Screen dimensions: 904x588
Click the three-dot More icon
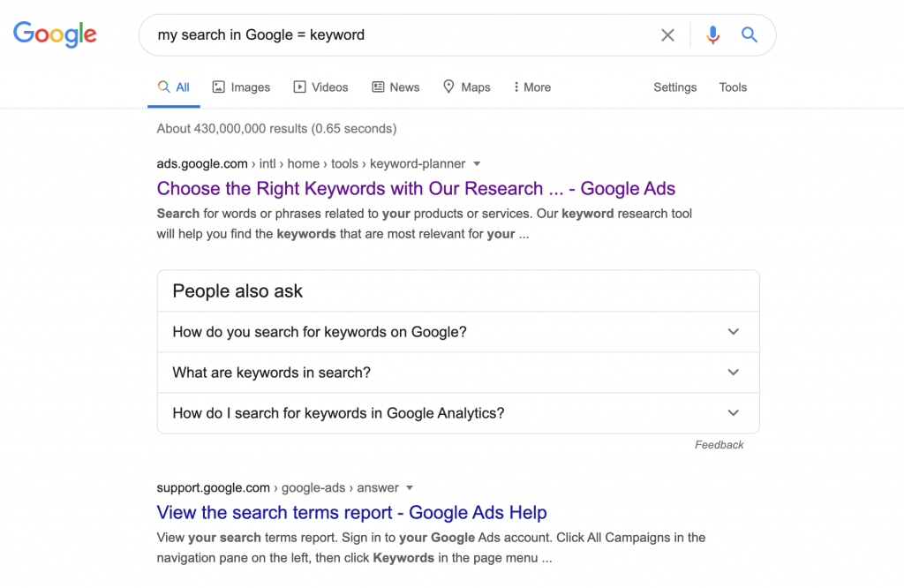517,87
